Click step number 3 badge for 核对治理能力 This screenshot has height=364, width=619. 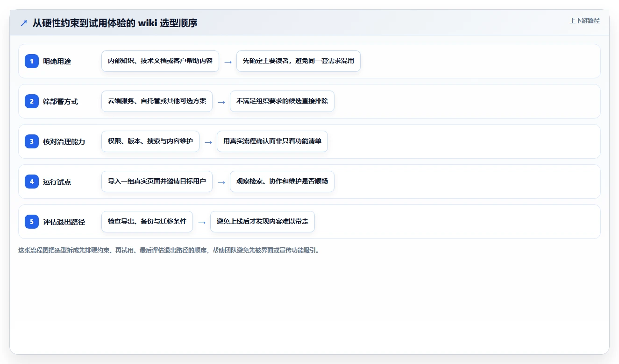pos(32,141)
